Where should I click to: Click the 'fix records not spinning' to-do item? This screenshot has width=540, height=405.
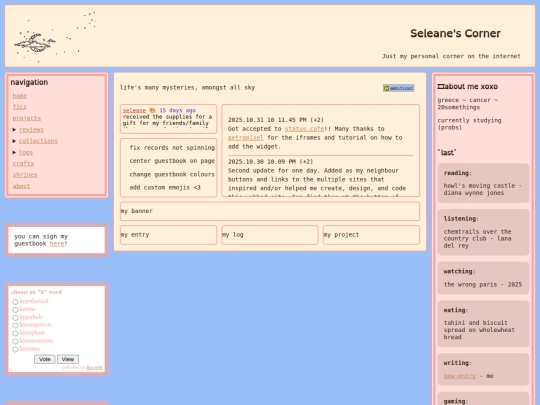coord(172,148)
